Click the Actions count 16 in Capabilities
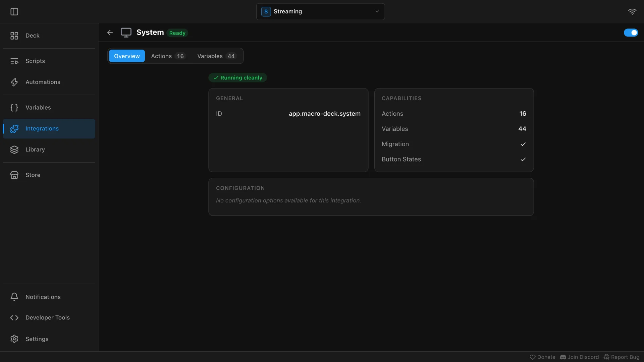The height and width of the screenshot is (362, 644). (523, 114)
